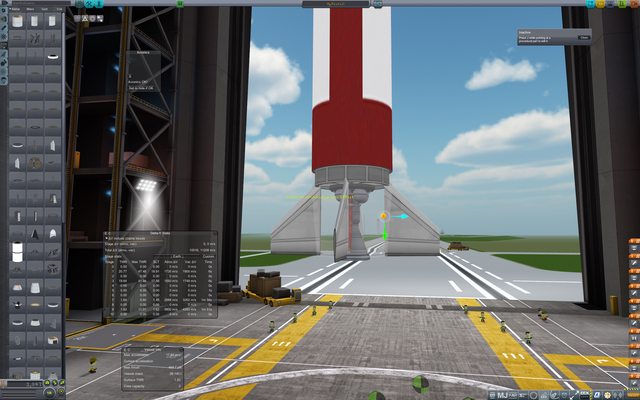
Task: Pick the white rounded nose cone thumbnail
Action: click(x=53, y=233)
